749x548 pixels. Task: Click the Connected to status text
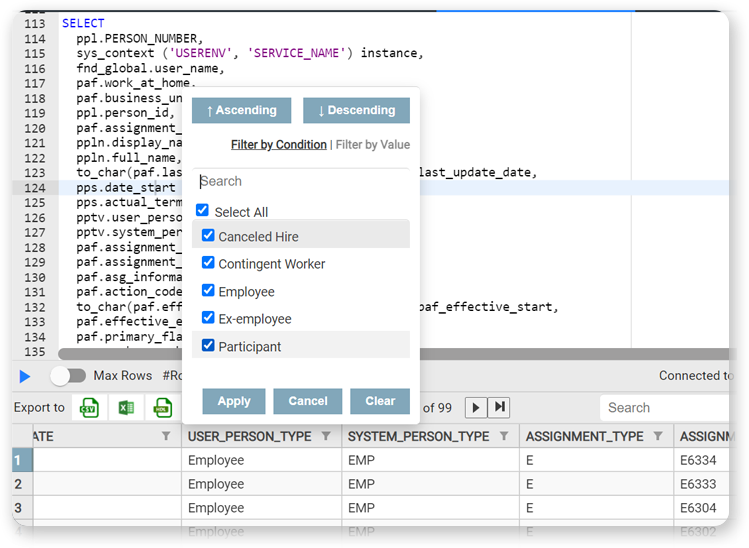695,376
